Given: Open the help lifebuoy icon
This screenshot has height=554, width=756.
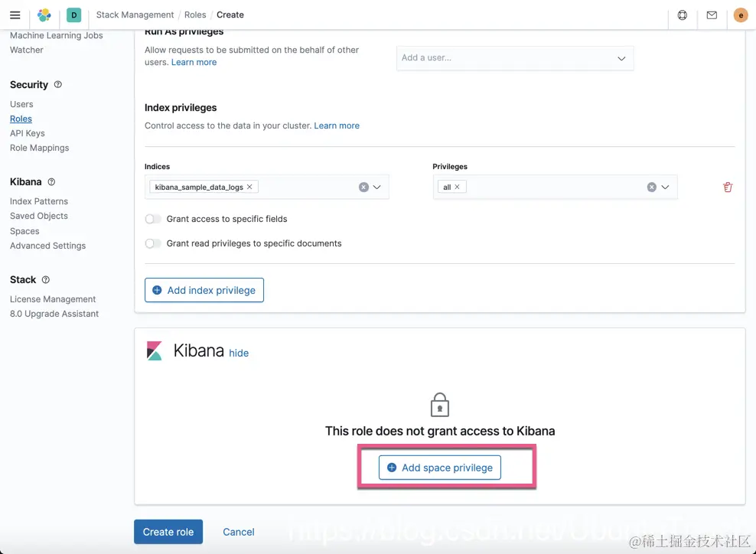Looking at the screenshot, I should pyautogui.click(x=683, y=15).
